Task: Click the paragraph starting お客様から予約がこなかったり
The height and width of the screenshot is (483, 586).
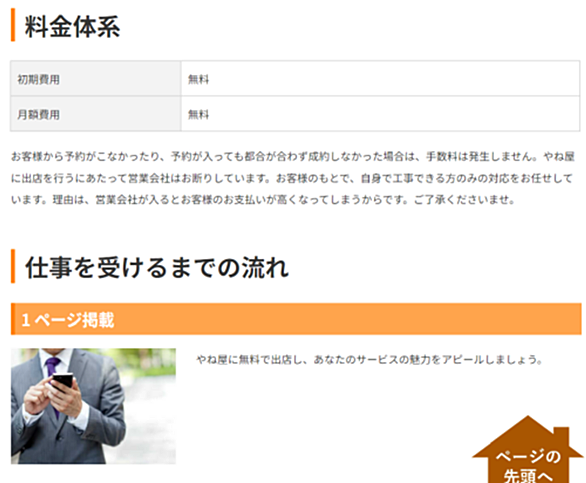Action: (293, 178)
